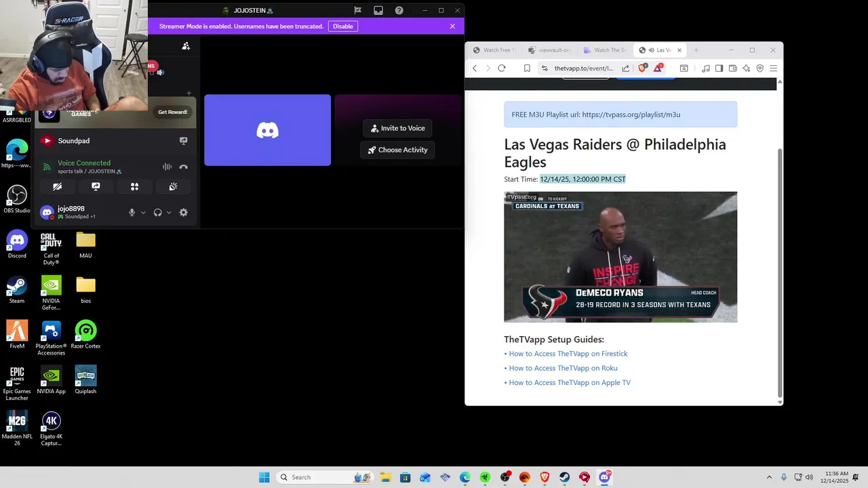868x488 pixels.
Task: Open Brave VPN shield icon
Action: (x=759, y=68)
